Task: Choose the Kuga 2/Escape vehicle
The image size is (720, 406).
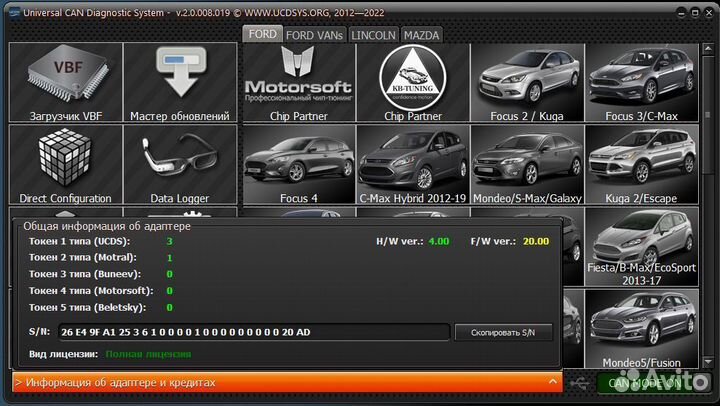Action: (640, 161)
